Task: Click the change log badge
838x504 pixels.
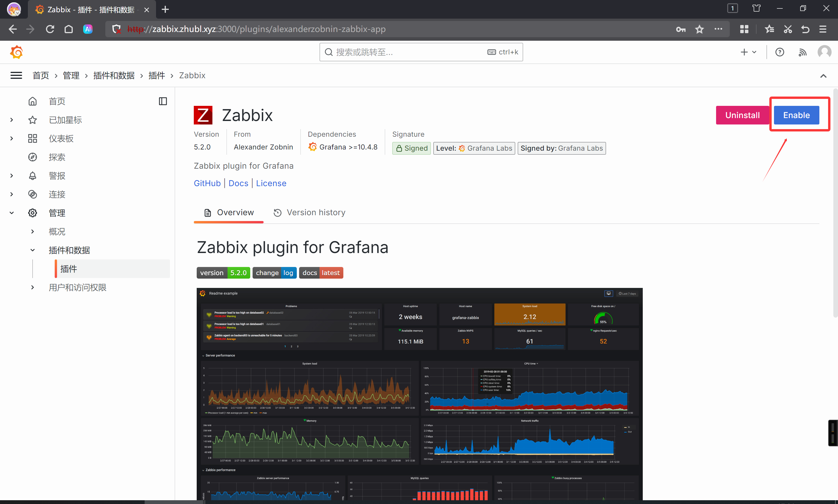Action: click(x=274, y=273)
